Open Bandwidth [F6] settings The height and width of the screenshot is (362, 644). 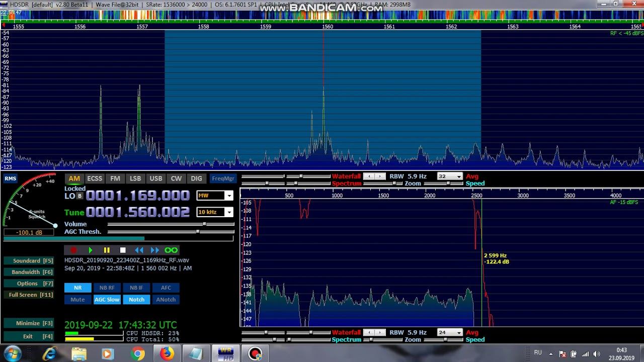click(x=29, y=272)
